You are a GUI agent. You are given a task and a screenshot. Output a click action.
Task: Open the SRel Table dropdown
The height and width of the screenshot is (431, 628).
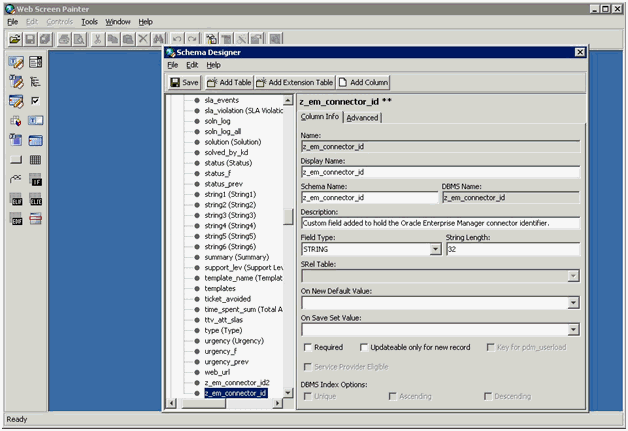tap(573, 276)
